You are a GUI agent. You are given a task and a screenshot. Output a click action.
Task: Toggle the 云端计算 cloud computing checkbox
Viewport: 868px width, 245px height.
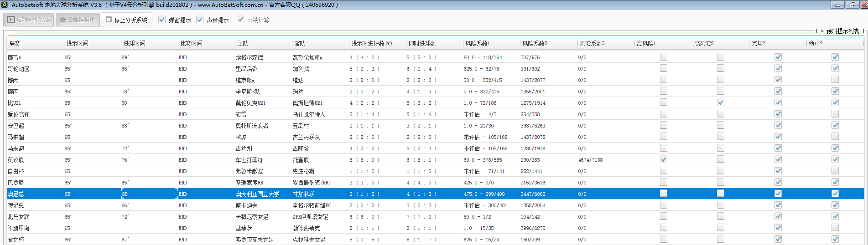pos(240,20)
